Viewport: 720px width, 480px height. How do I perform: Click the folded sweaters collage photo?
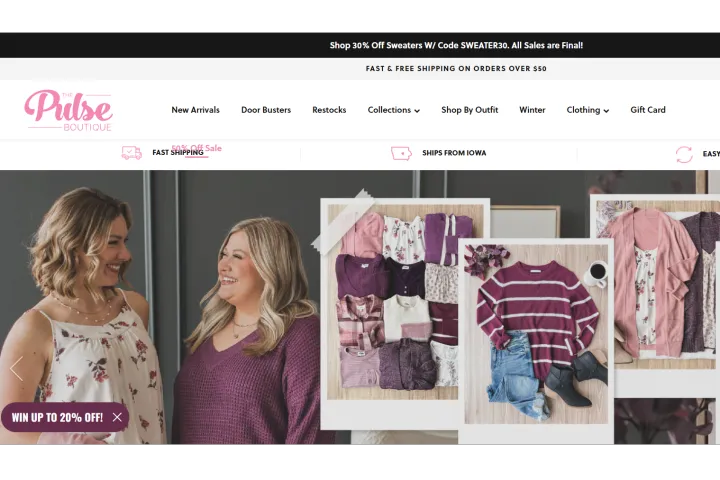393,302
